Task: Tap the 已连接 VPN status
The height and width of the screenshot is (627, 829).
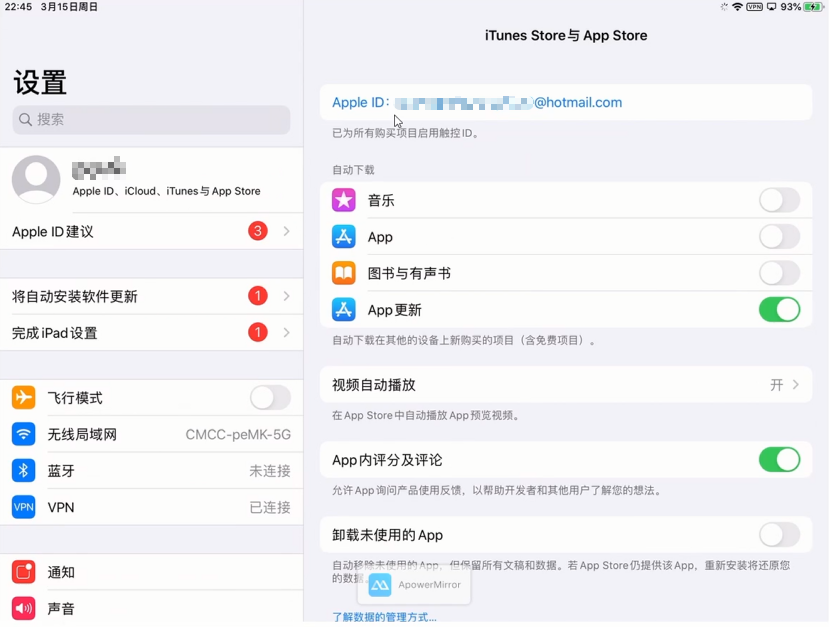Action: click(x=270, y=508)
